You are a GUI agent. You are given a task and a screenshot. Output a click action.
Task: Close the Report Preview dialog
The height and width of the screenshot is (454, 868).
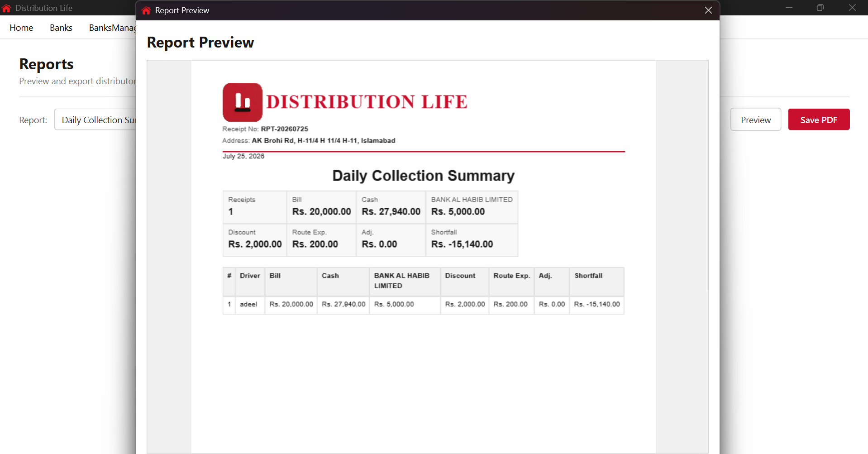click(708, 10)
